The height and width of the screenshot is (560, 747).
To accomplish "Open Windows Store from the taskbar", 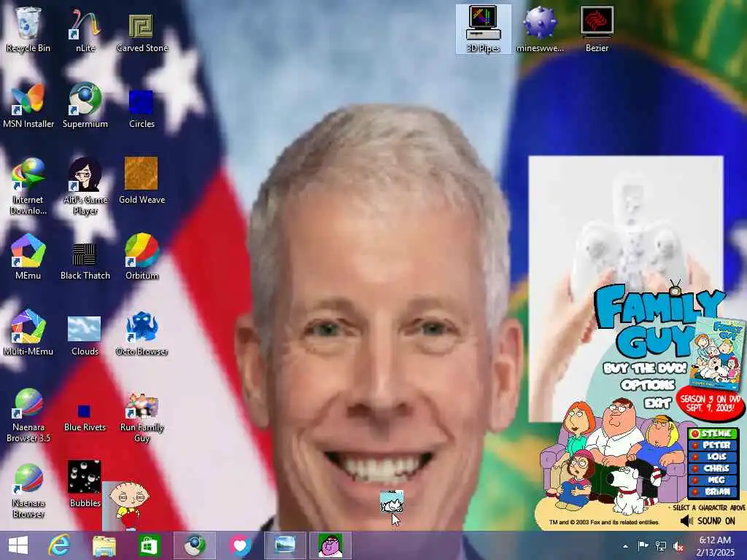I will pyautogui.click(x=149, y=545).
